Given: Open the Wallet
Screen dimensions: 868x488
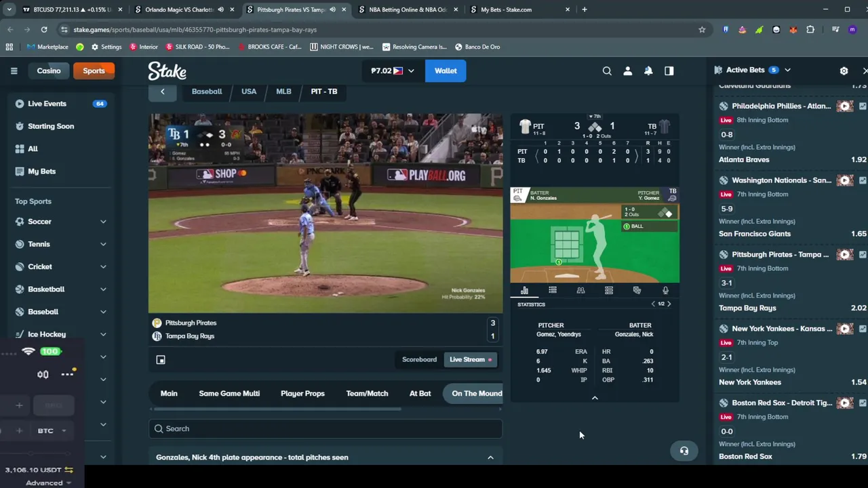Looking at the screenshot, I should 446,70.
